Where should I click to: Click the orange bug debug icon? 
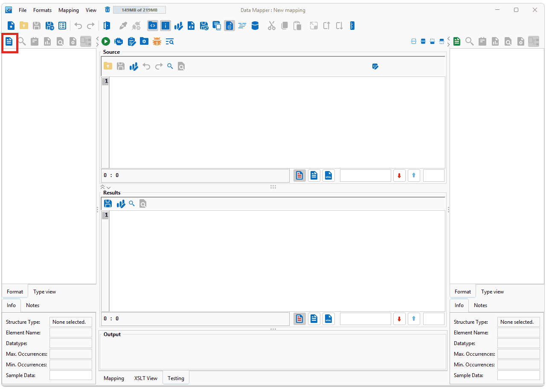[x=157, y=41]
